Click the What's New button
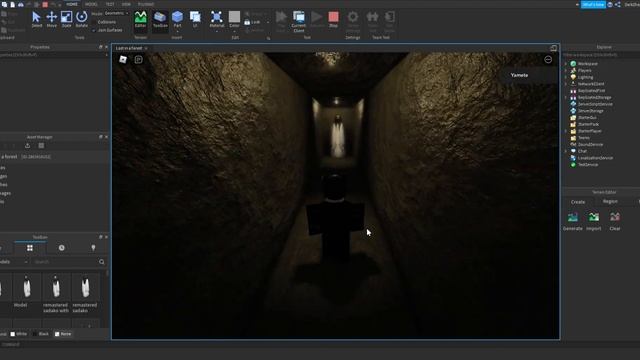Image resolution: width=640 pixels, height=360 pixels. [x=593, y=4]
